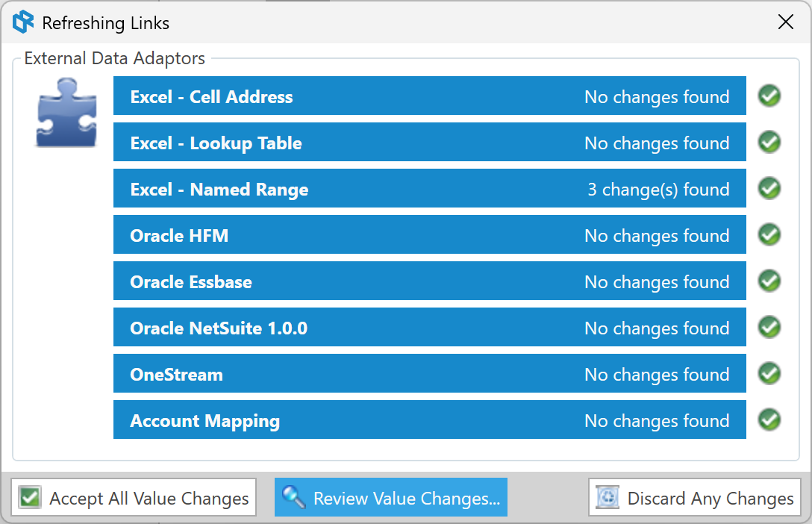This screenshot has height=524, width=812.
Task: Select the OneStream adaptor row
Action: tap(430, 373)
